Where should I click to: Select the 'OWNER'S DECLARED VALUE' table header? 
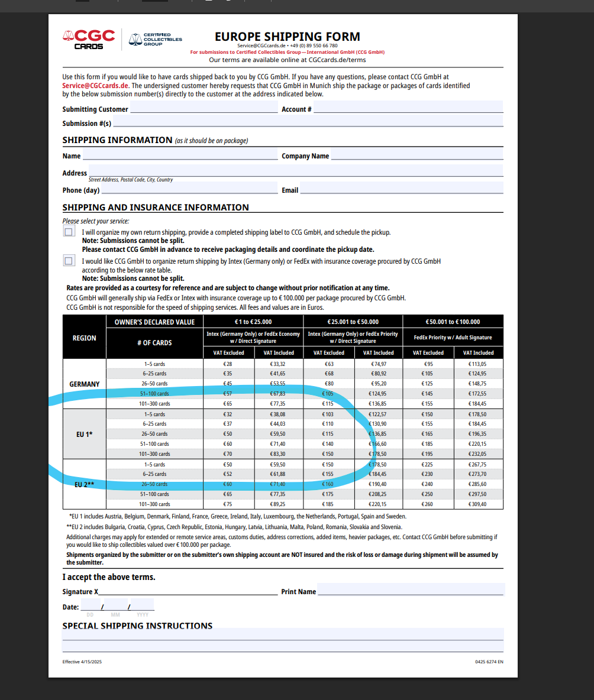coord(154,322)
